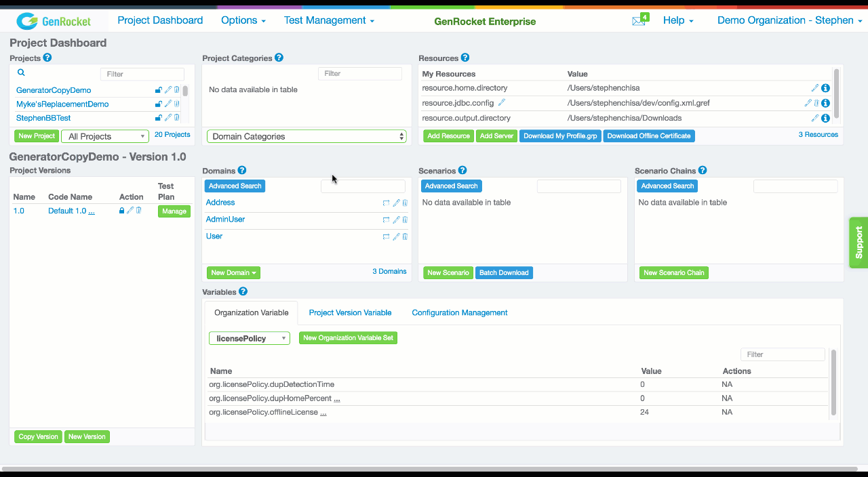The width and height of the screenshot is (868, 477).
Task: Click the Variables filter input field
Action: point(783,354)
